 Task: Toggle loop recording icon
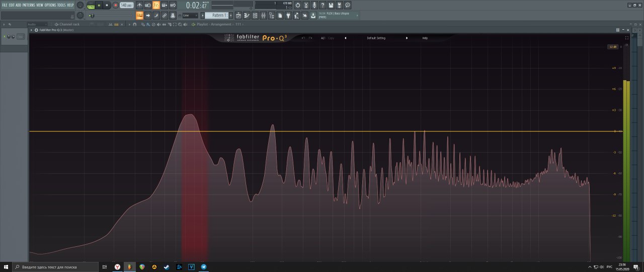173,5
